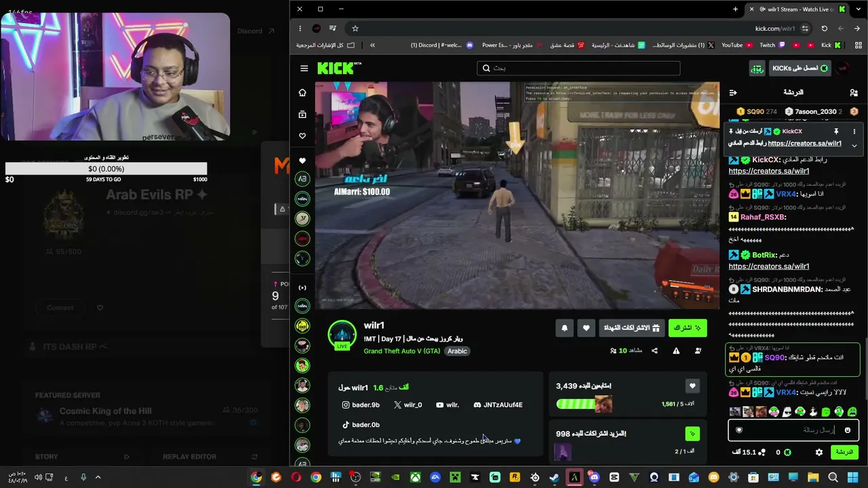Viewport: 868px width, 488px height.
Task: Open the Kick bookmark in bookmarks bar
Action: (831, 45)
